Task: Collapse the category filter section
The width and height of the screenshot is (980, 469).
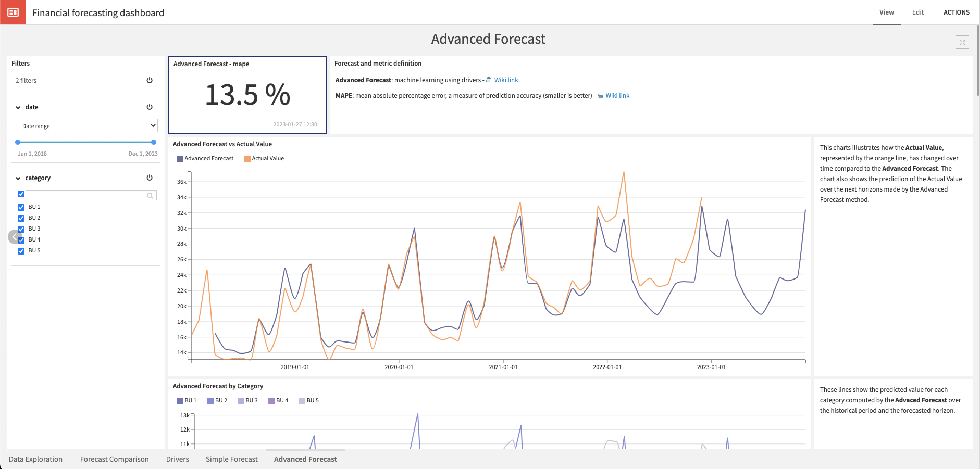Action: [19, 178]
